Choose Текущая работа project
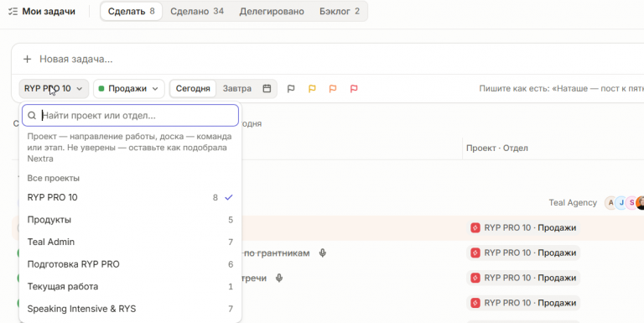 point(130,286)
